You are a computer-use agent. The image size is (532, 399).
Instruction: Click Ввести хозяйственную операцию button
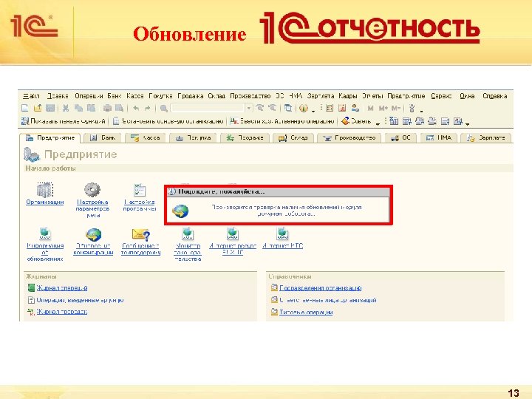282,121
